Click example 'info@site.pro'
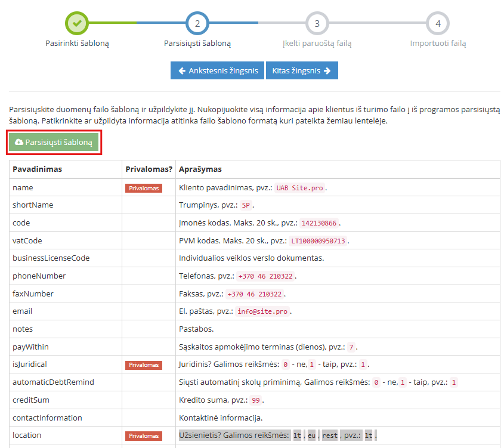 [262, 311]
